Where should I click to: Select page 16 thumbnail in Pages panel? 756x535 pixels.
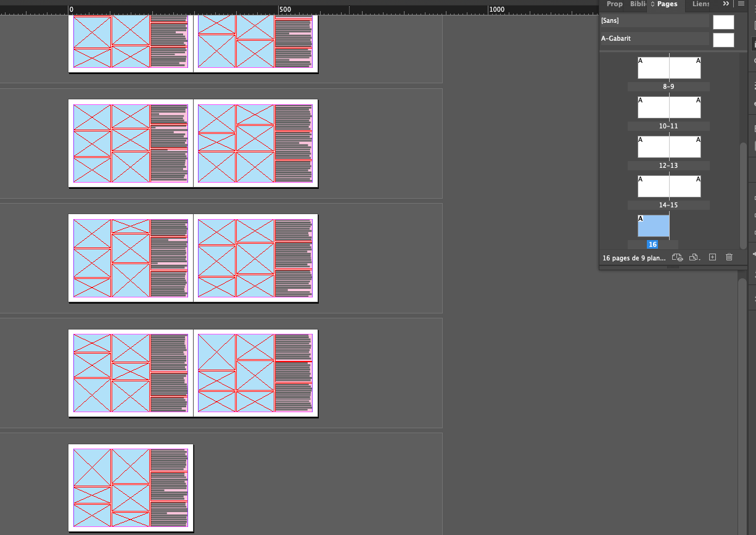tap(653, 226)
